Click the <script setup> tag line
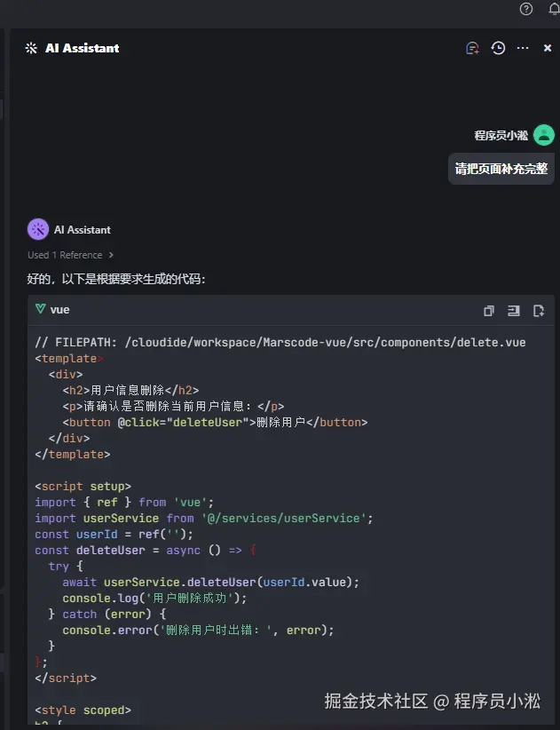The width and height of the screenshot is (560, 730). click(x=83, y=486)
